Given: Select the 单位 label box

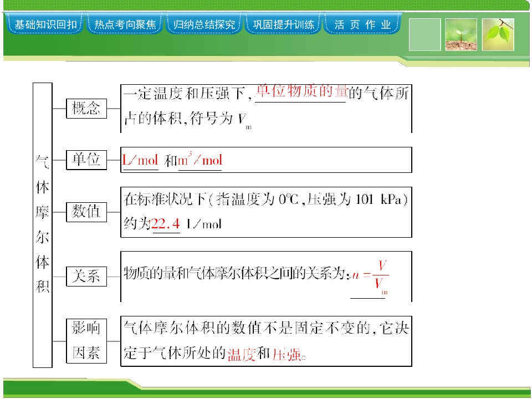Looking at the screenshot, I should click(x=86, y=160).
